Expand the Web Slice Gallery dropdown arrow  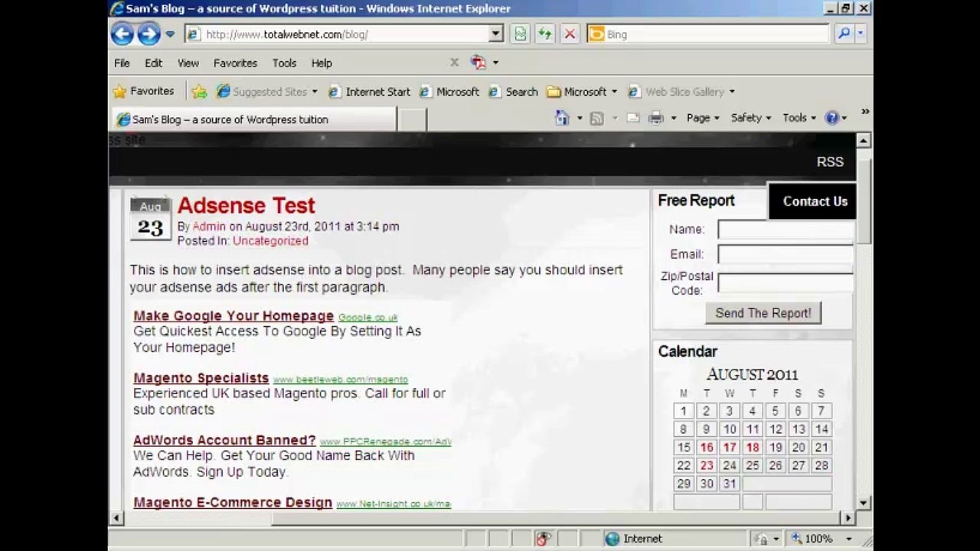(x=732, y=92)
